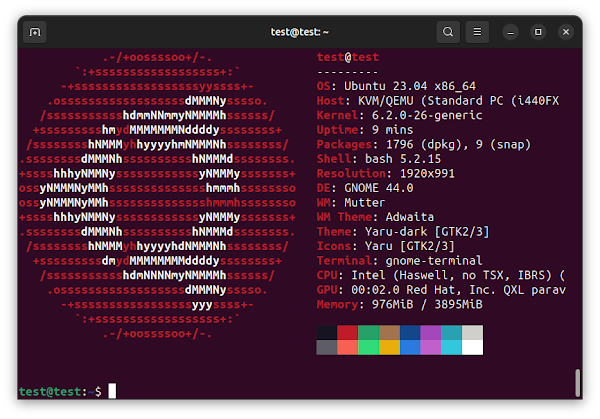Image resolution: width=600 pixels, height=419 pixels.
Task: Click the bright blue color block
Action: (410, 347)
